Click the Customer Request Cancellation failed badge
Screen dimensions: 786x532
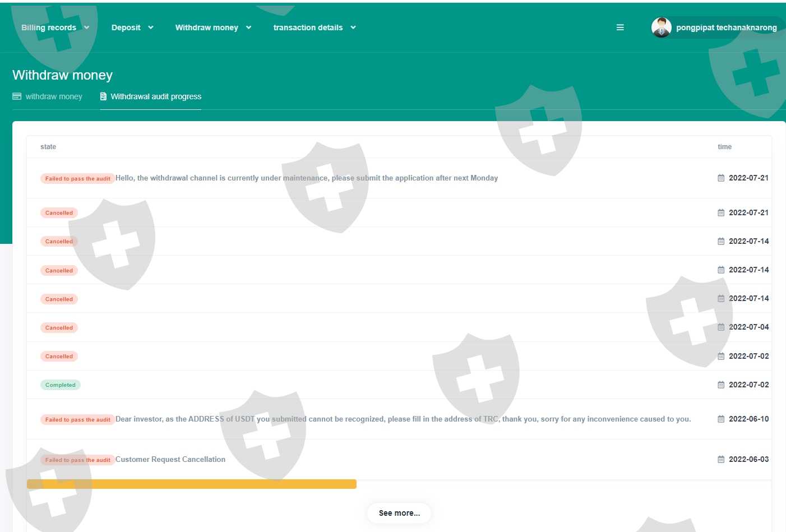click(77, 460)
